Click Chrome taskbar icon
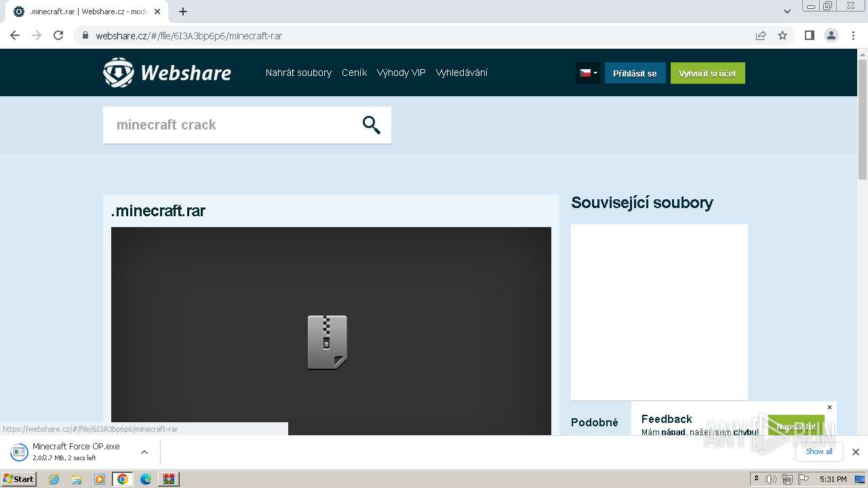Screen dimensions: 868x488 123,479
